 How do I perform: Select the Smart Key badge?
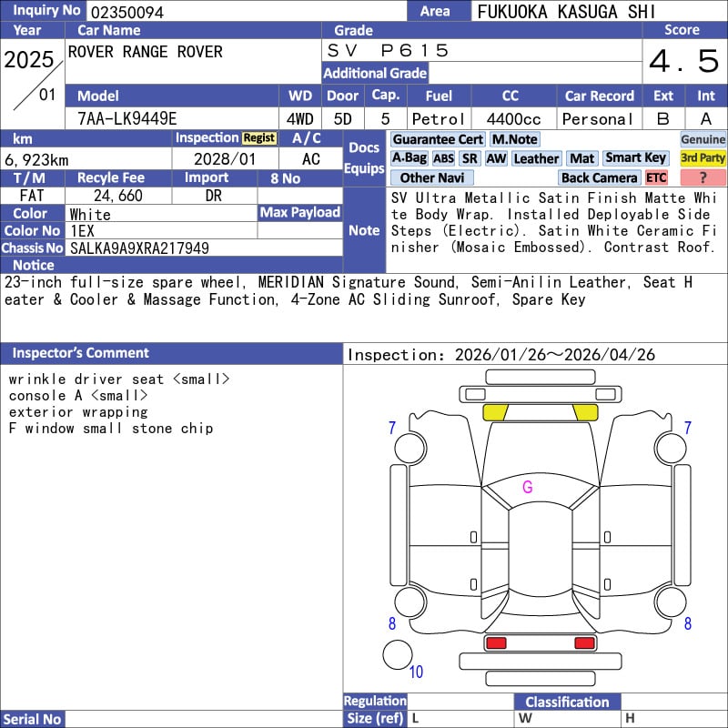point(635,158)
